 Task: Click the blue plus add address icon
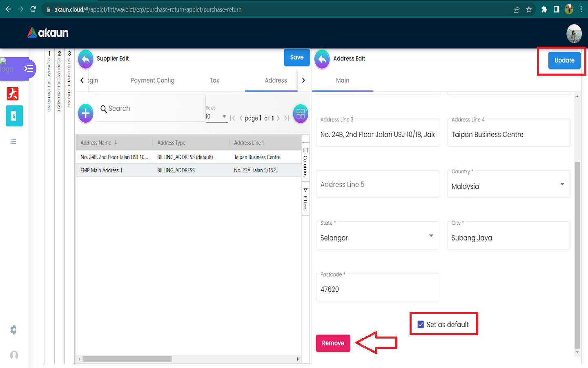(x=86, y=113)
